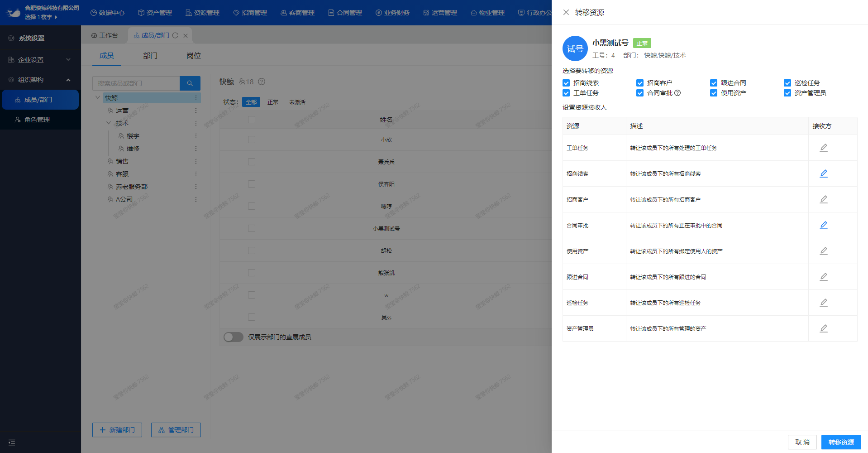868x453 pixels.
Task: Uncheck 招商客户 resource checkbox
Action: [640, 83]
